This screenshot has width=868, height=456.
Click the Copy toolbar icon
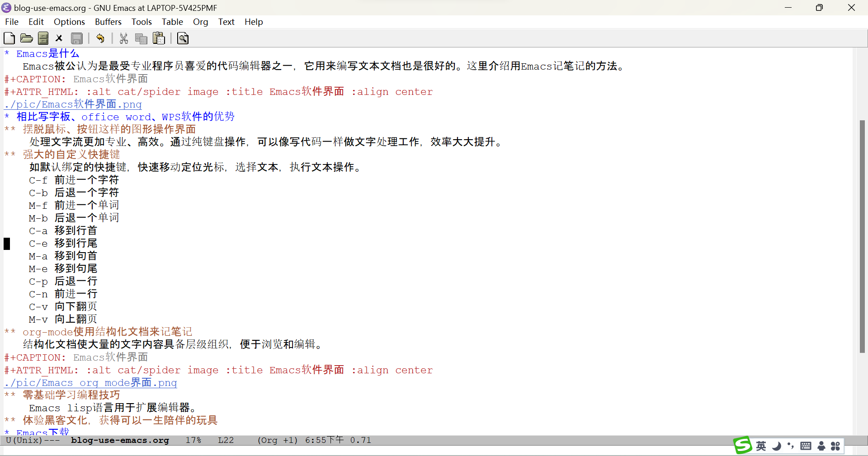[x=141, y=38]
